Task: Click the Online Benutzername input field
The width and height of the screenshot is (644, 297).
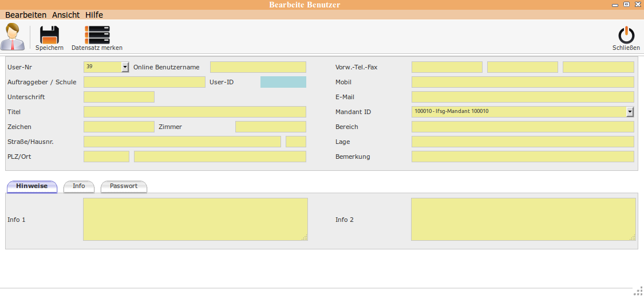Action: coord(258,67)
